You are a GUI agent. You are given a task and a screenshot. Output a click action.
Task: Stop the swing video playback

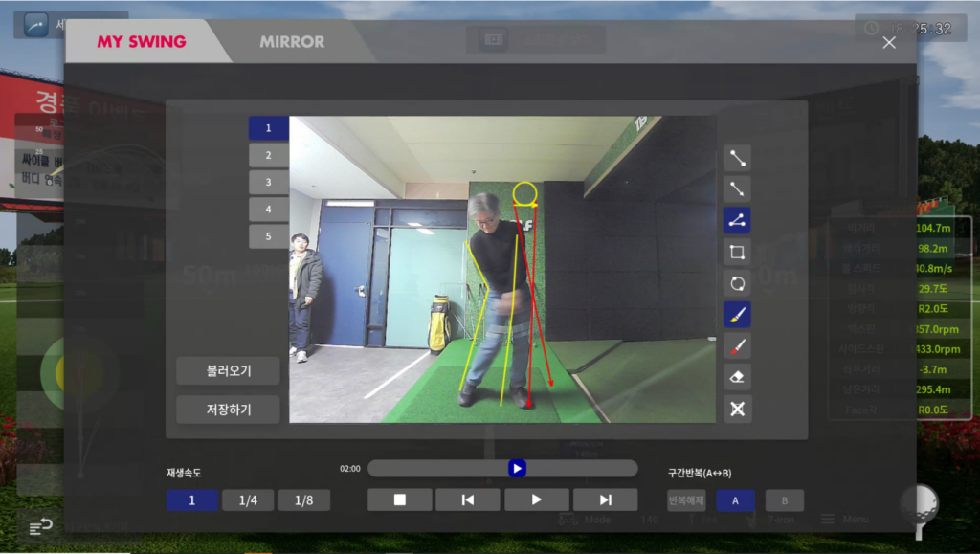400,499
